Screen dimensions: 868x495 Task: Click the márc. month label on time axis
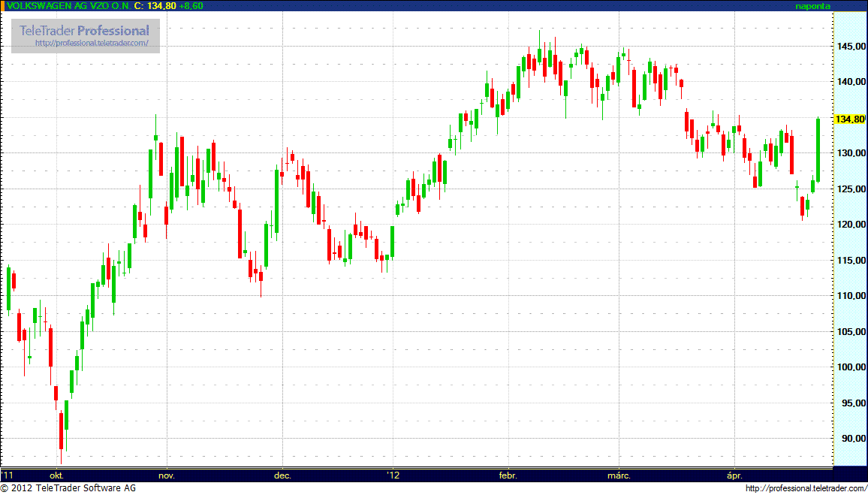point(619,475)
